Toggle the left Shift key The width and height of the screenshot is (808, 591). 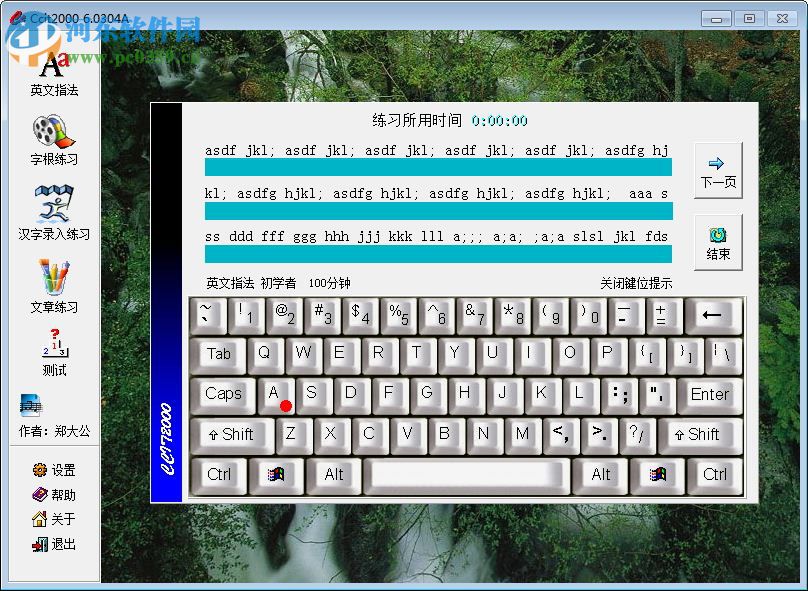click(230, 435)
